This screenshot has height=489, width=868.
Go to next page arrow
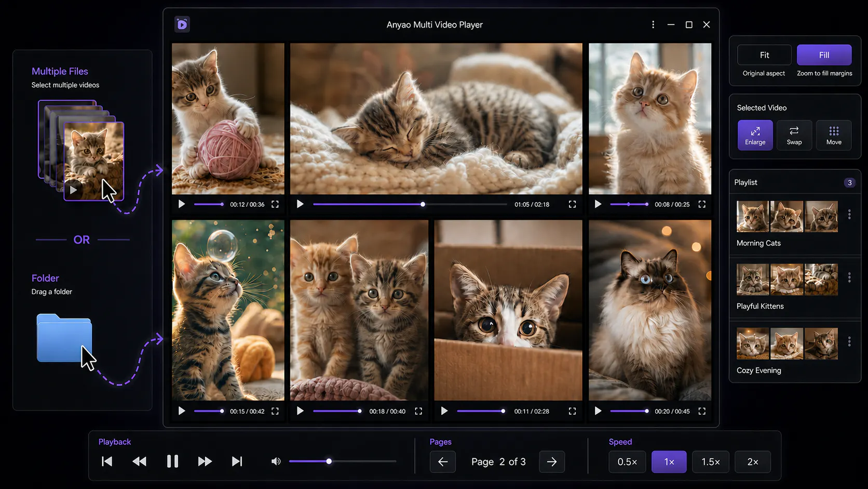point(552,462)
